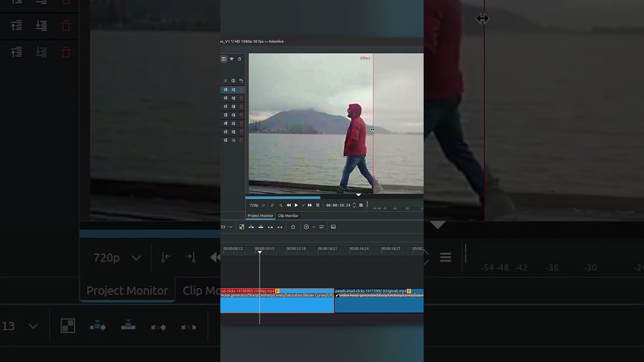Click the timer icon beside the eye
Image resolution: width=644 pixels, height=362 pixels.
tap(239, 59)
